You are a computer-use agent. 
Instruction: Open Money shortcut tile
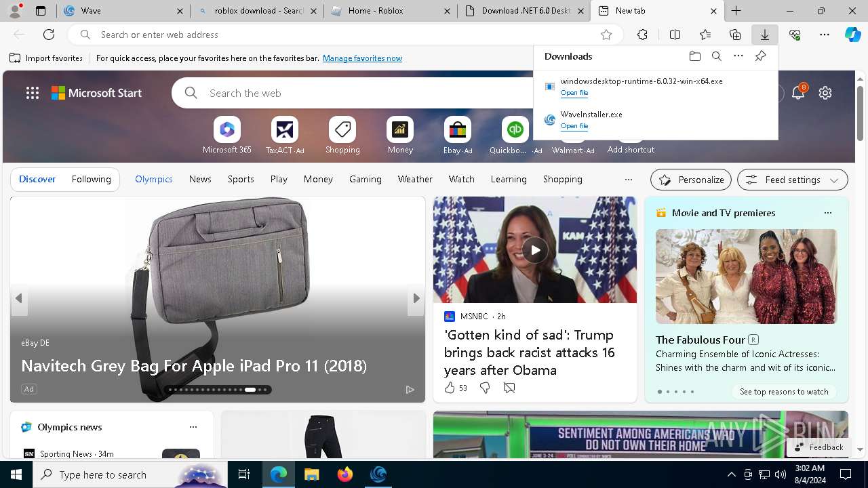(x=400, y=135)
